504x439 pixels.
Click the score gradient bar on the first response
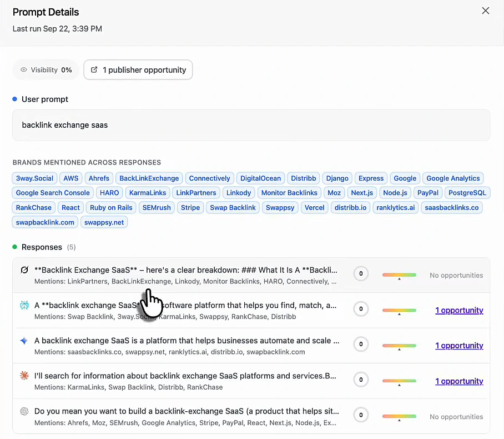399,275
